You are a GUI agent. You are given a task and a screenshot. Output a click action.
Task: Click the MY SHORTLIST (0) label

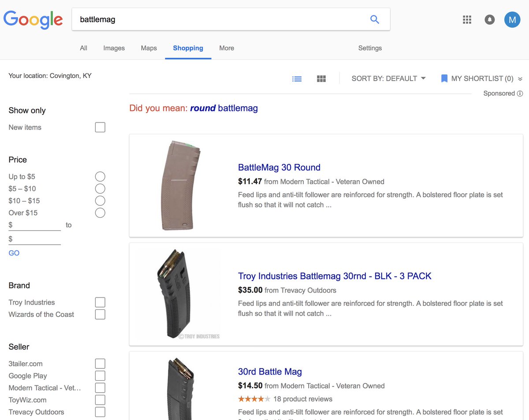[x=482, y=78]
